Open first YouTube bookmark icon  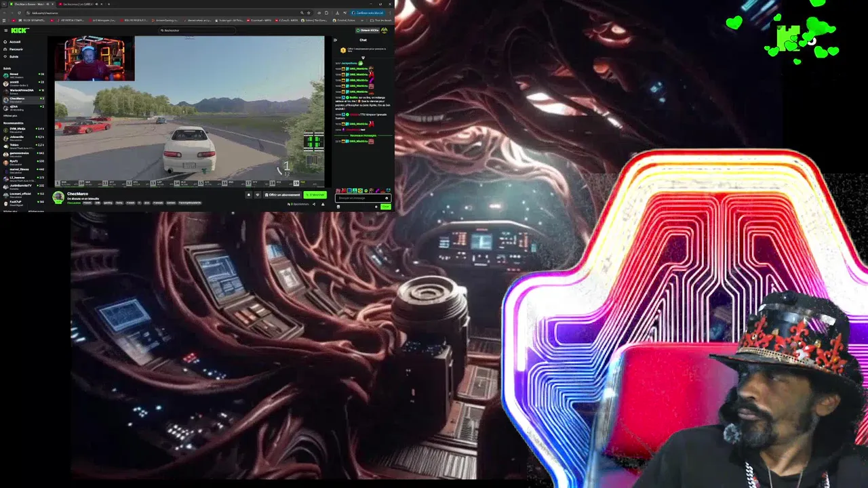click(14, 20)
